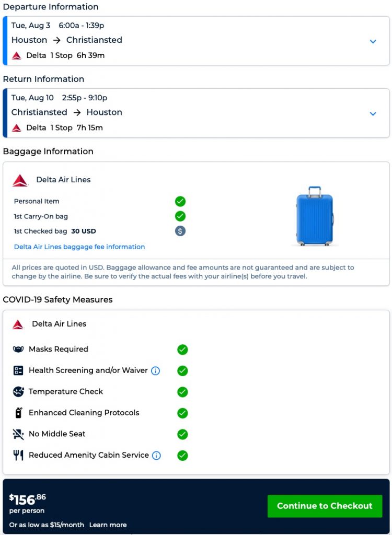The height and width of the screenshot is (535, 392).
Task: Expand the Houston to Christiansted departure details
Action: 373,41
